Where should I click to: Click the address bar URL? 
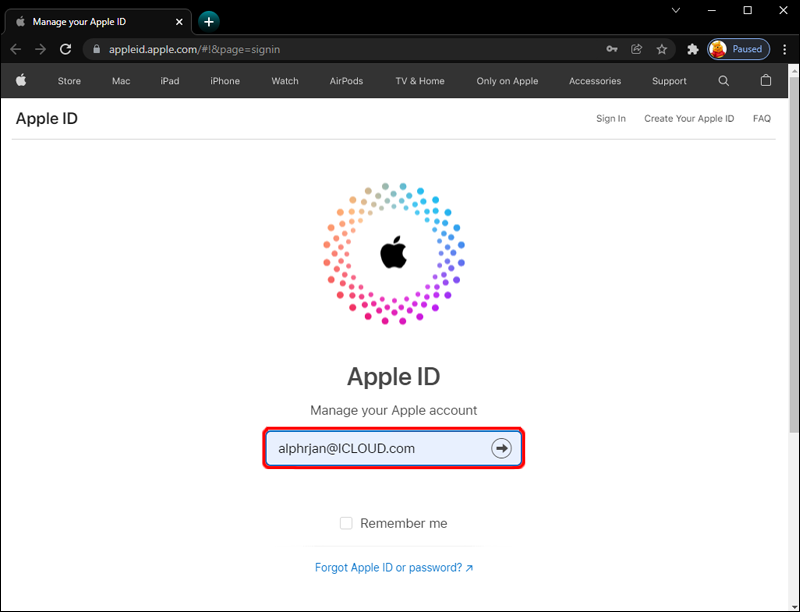(x=194, y=49)
